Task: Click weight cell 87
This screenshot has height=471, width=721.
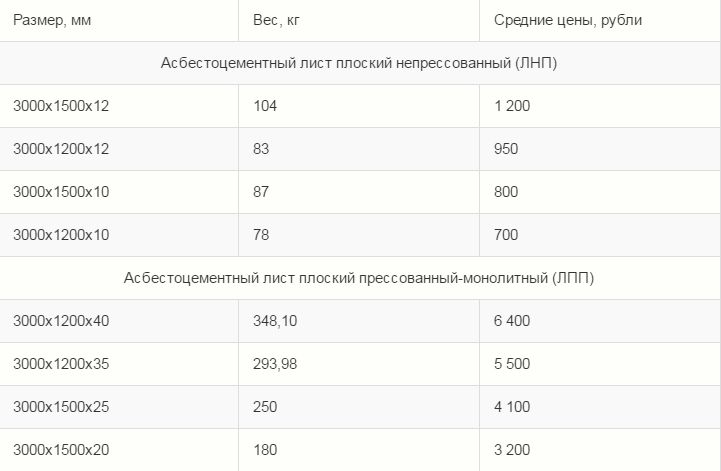Action: click(x=261, y=192)
